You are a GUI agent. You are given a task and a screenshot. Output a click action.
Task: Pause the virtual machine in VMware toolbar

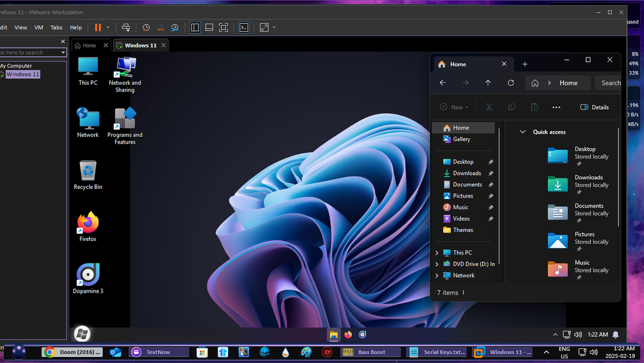click(98, 28)
